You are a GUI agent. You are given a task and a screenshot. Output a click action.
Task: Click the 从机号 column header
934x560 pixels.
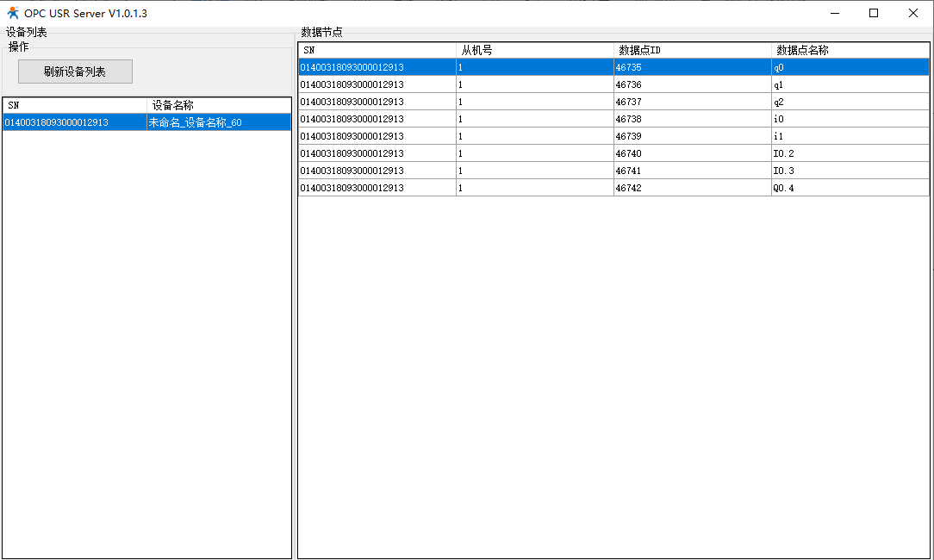(x=534, y=50)
